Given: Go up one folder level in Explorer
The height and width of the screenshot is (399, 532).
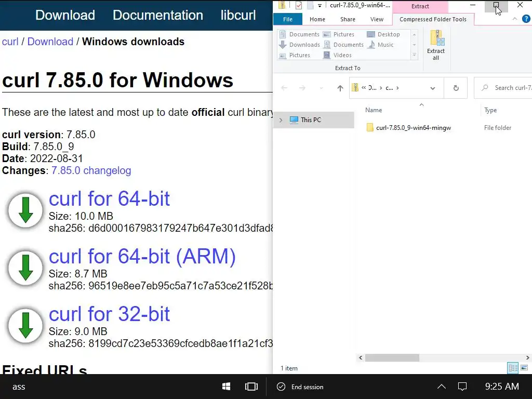Looking at the screenshot, I should [340, 88].
